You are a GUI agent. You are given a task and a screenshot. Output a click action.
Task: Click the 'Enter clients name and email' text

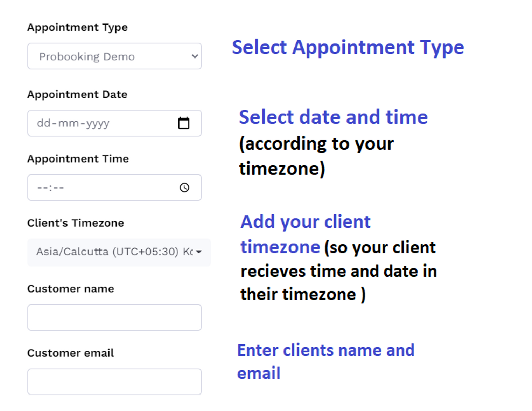[326, 362]
